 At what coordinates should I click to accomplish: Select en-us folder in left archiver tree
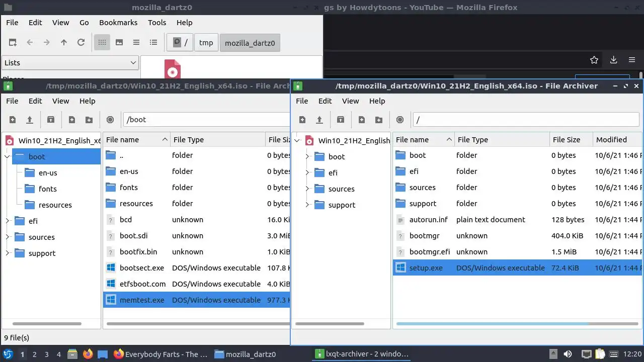click(x=48, y=173)
